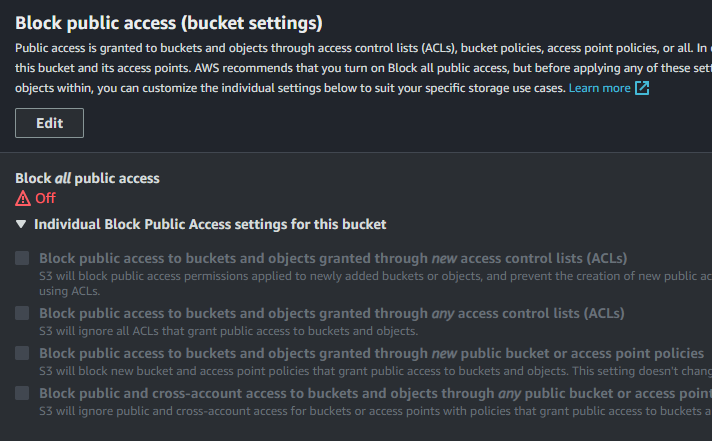This screenshot has width=712, height=441.
Task: Click description 'S3 will block new bucket' policies
Action: pos(376,371)
